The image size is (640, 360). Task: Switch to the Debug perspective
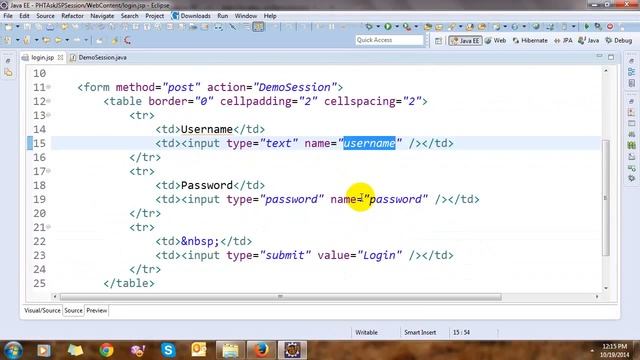(618, 40)
